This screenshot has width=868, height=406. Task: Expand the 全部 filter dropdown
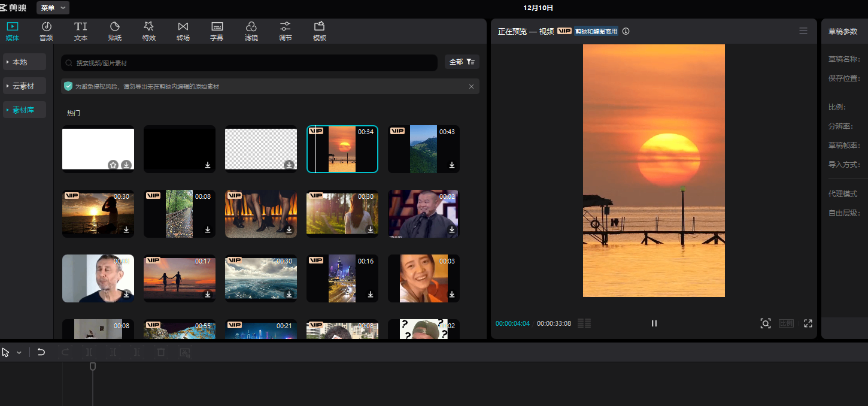462,62
